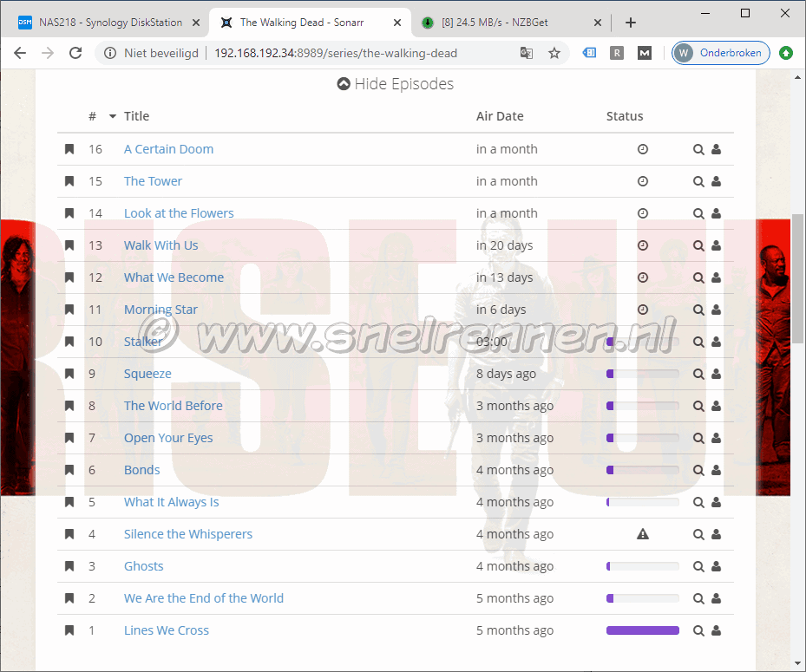This screenshot has height=672, width=806.
Task: Search for episode We Are the End of the World
Action: 698,598
